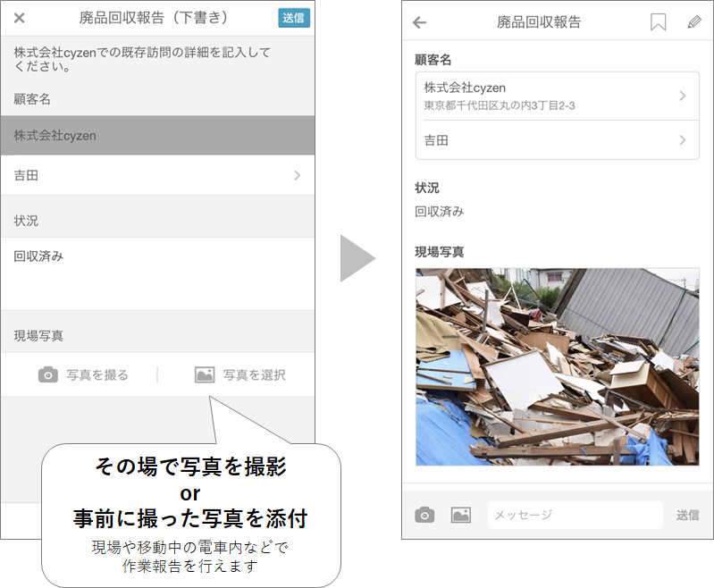
Task: Open 吉田 contact in report view
Action: 558,140
